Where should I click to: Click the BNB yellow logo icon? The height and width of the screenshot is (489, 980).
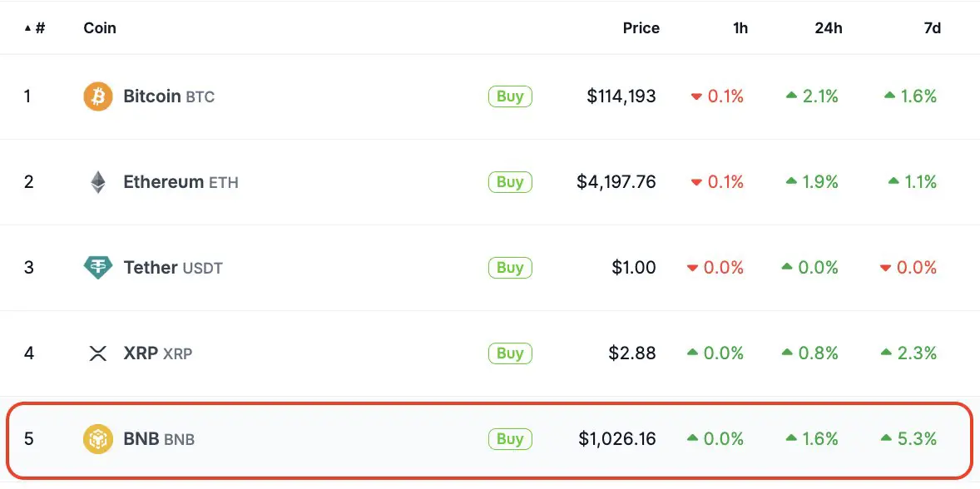(98, 439)
